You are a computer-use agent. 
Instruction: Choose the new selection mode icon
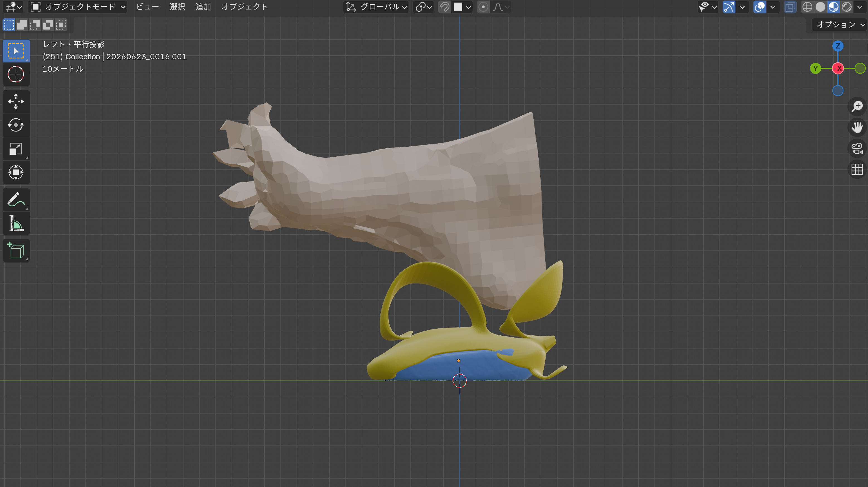9,25
